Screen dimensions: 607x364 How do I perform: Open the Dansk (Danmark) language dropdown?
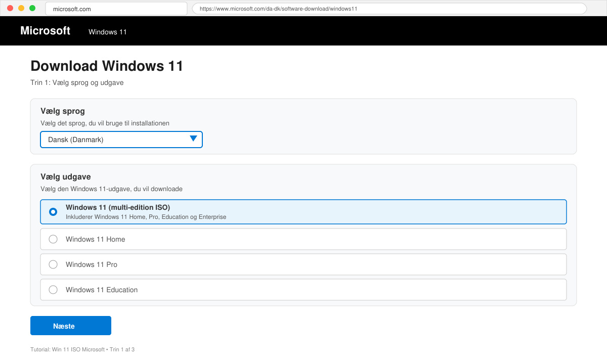point(121,140)
